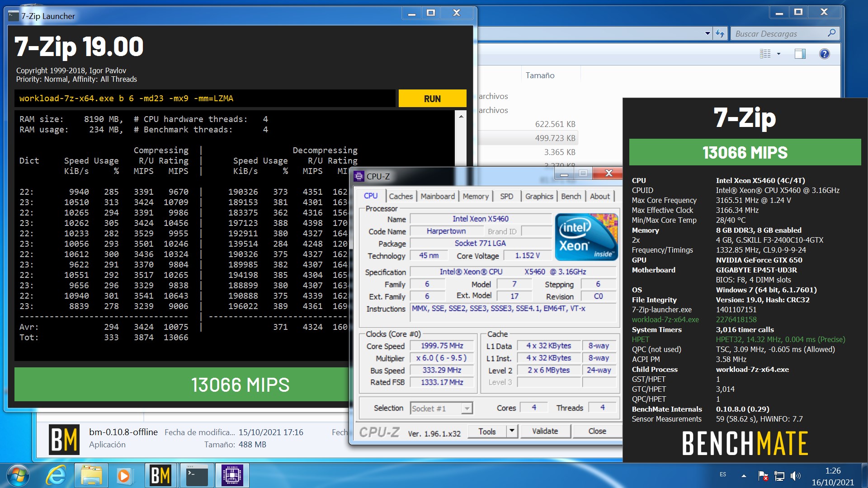Click the benchmark command line input field
Viewport: 868px width, 488px height.
pyautogui.click(x=205, y=99)
